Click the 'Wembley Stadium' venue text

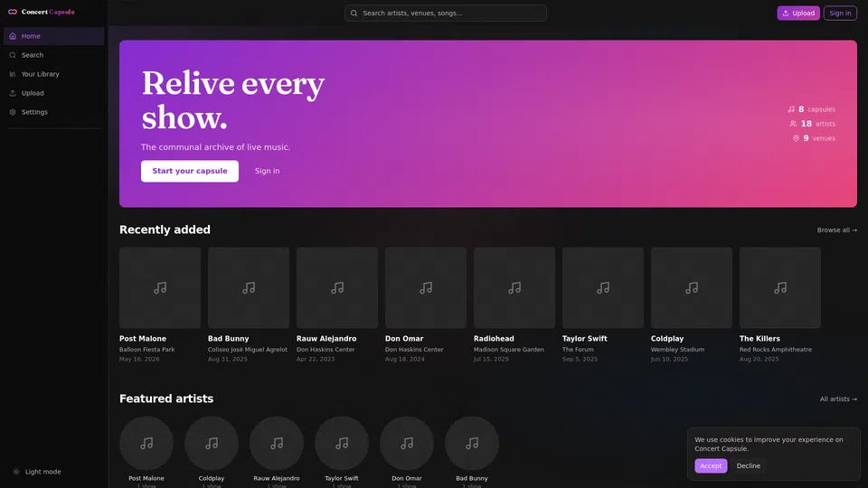point(677,350)
